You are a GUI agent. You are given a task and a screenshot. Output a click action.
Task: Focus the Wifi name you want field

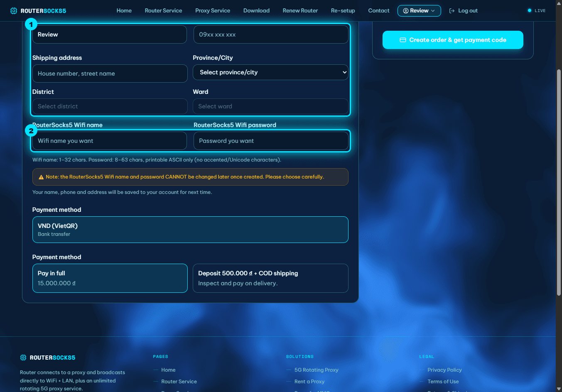tap(110, 141)
